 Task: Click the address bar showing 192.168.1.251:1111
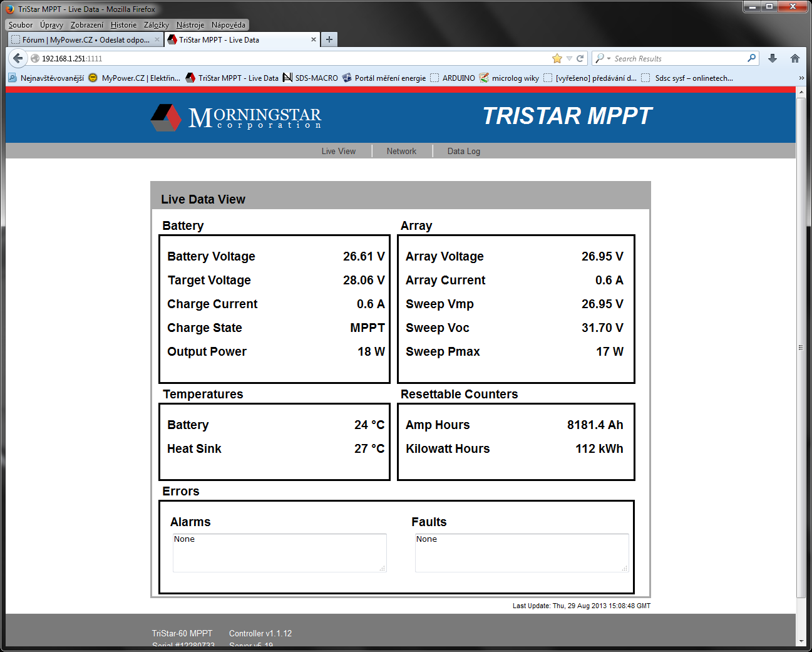294,58
